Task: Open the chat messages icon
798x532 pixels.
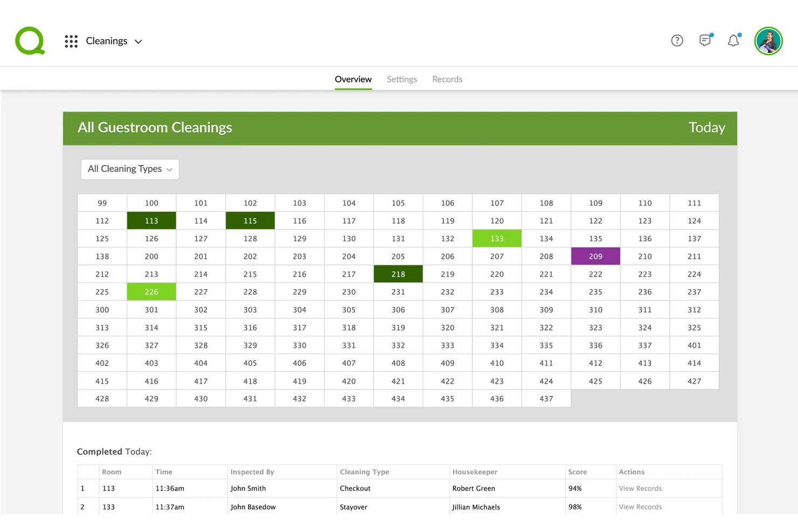Action: (705, 40)
